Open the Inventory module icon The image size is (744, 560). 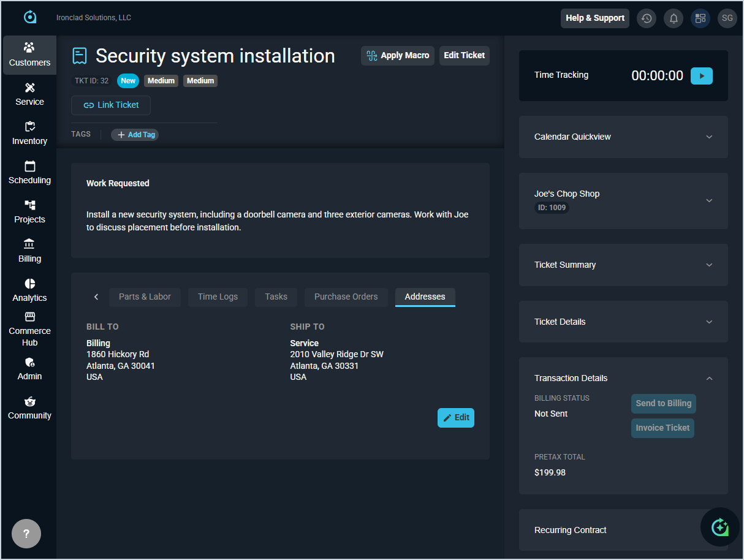(29, 127)
